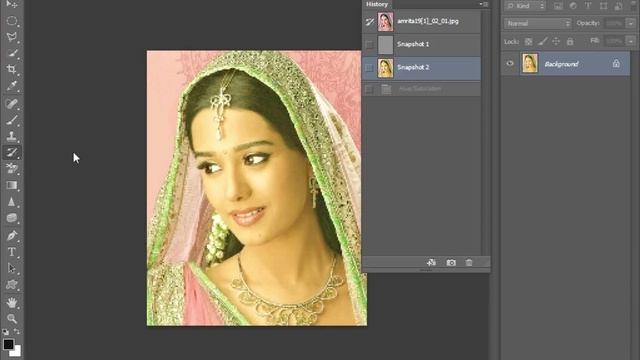Select the Sharpen tool
Viewport: 640px width, 360px height.
(x=12, y=202)
